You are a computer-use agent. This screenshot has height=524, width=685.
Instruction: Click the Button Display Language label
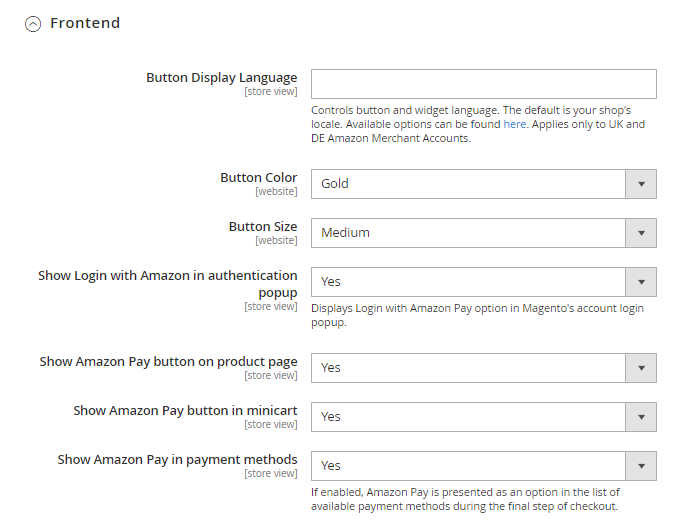coord(221,78)
